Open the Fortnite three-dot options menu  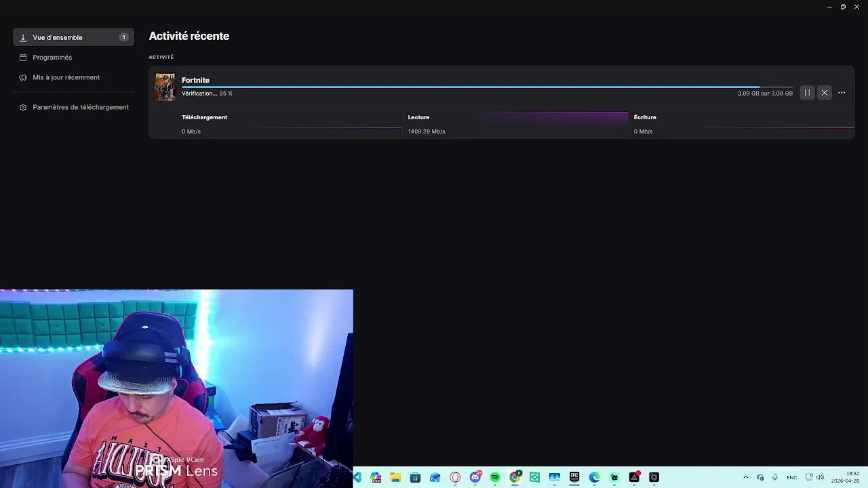(842, 93)
